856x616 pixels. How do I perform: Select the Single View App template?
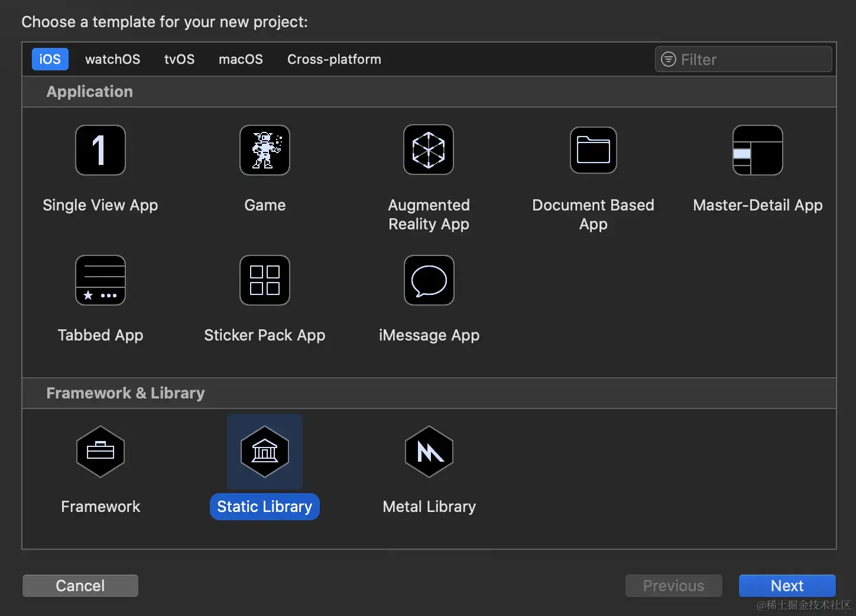pyautogui.click(x=100, y=150)
